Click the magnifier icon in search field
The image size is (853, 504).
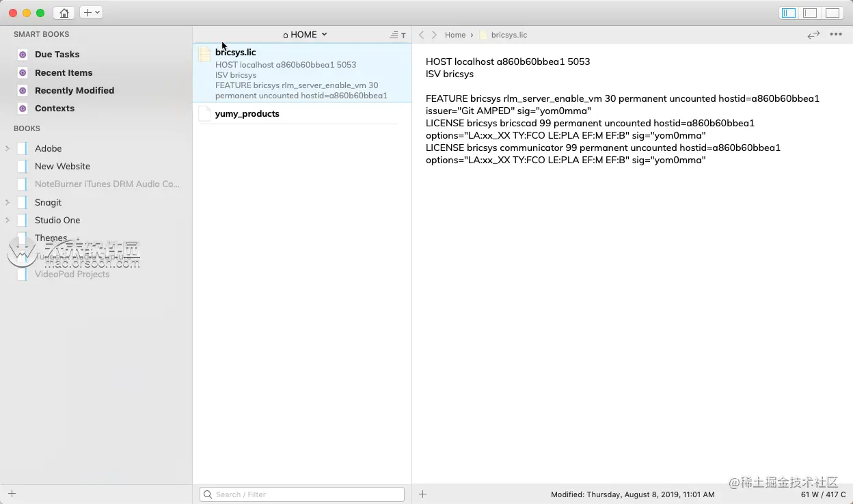(207, 494)
